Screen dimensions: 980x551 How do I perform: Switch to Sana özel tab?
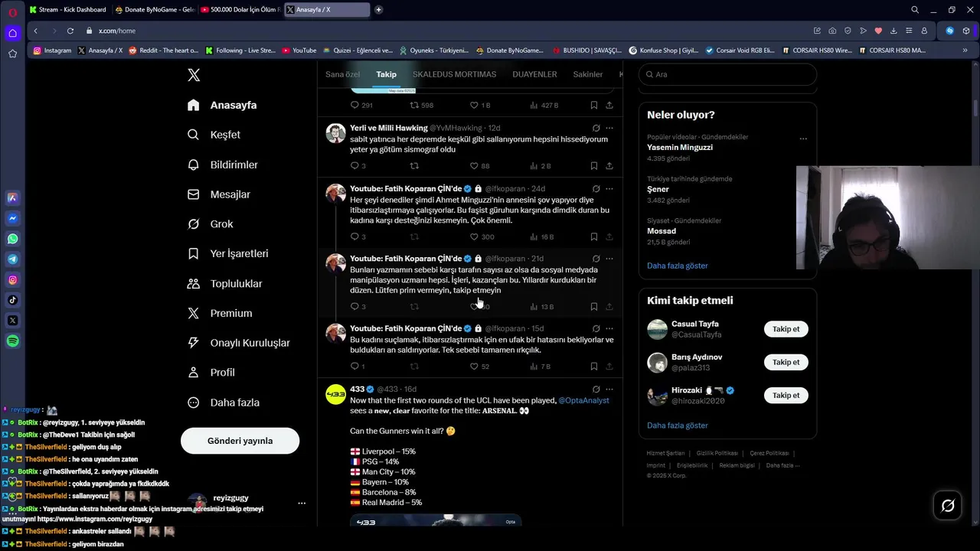(342, 74)
